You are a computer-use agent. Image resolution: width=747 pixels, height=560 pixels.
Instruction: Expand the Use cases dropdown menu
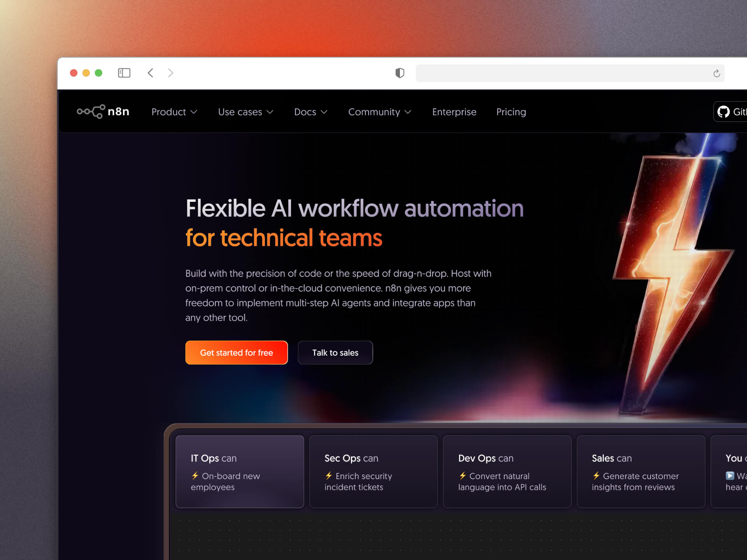[246, 112]
